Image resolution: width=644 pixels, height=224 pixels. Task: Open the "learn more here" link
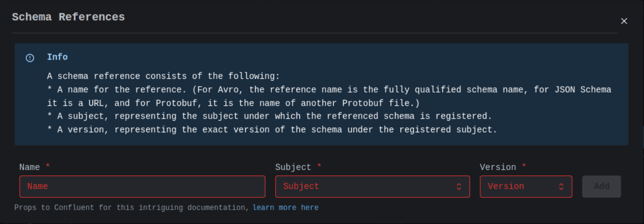click(x=286, y=208)
